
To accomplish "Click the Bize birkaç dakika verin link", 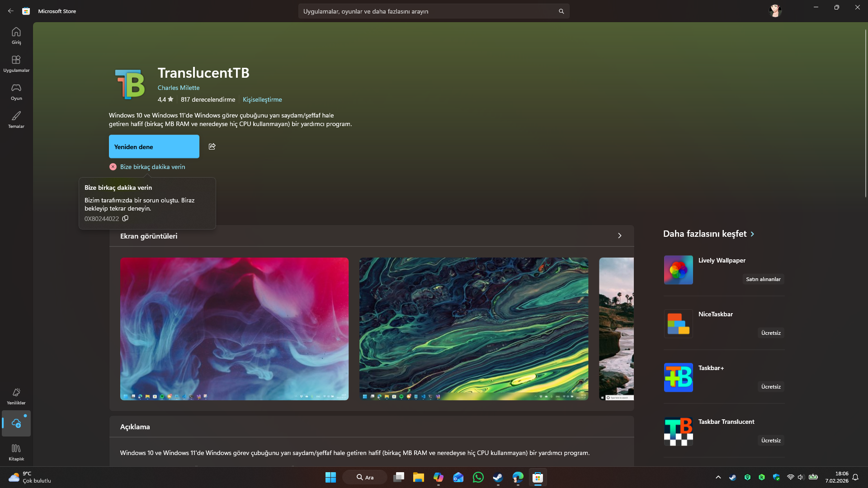I will 152,167.
